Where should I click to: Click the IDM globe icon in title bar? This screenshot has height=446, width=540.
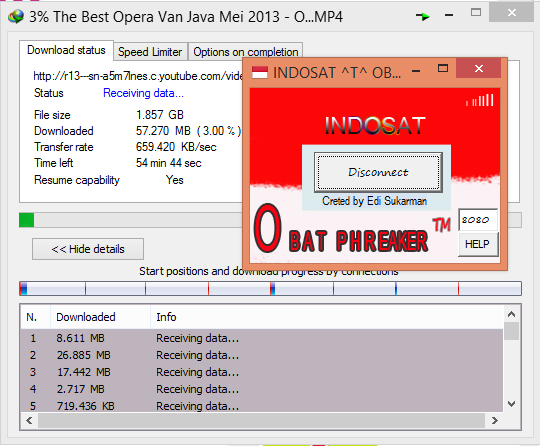click(16, 16)
